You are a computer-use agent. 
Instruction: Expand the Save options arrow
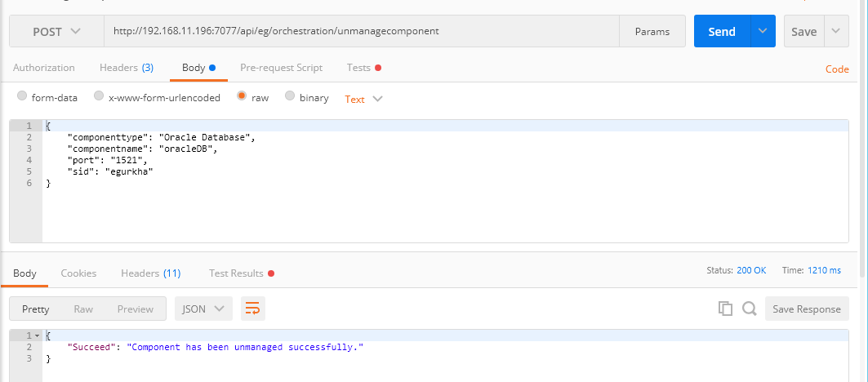pyautogui.click(x=836, y=32)
